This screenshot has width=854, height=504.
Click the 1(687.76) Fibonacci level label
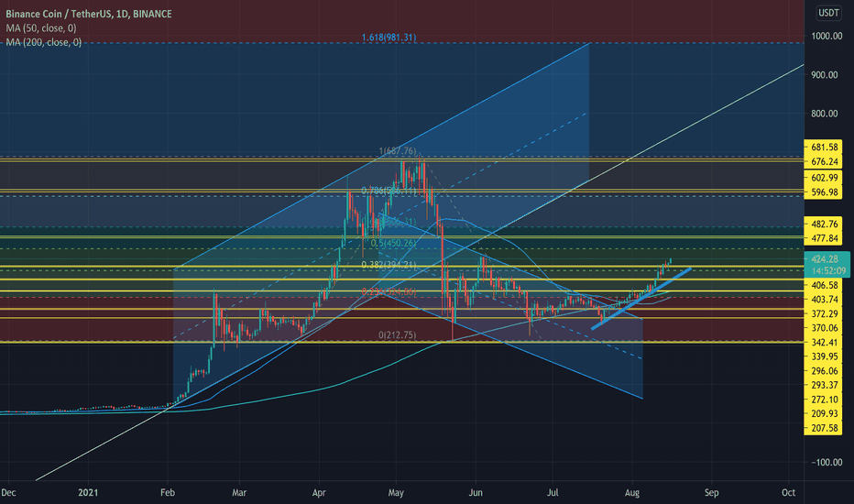point(398,151)
